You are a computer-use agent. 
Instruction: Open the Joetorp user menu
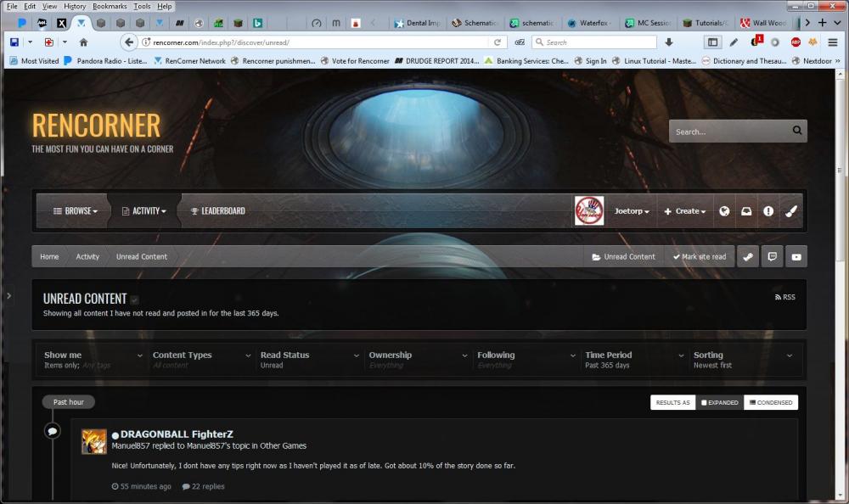(632, 211)
